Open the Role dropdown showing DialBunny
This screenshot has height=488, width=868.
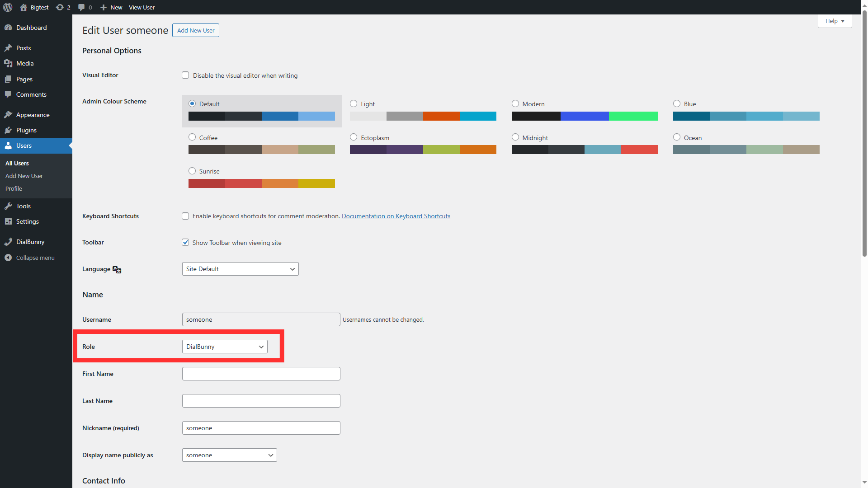pyautogui.click(x=225, y=347)
